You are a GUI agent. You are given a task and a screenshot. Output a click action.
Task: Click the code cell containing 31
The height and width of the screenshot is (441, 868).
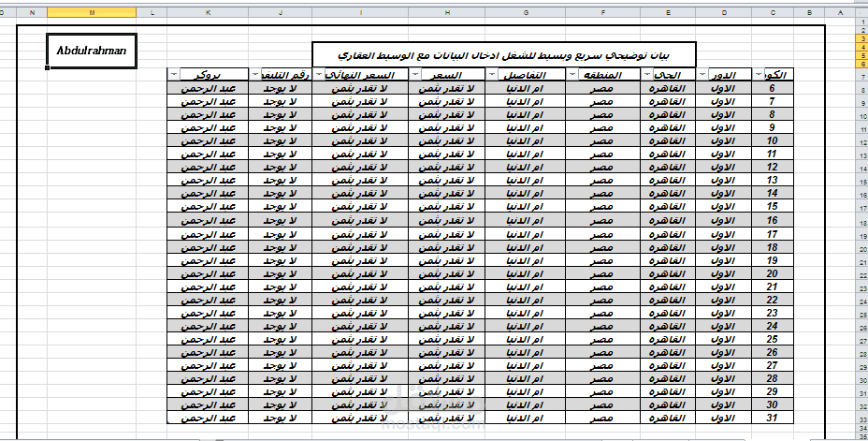[x=773, y=419]
